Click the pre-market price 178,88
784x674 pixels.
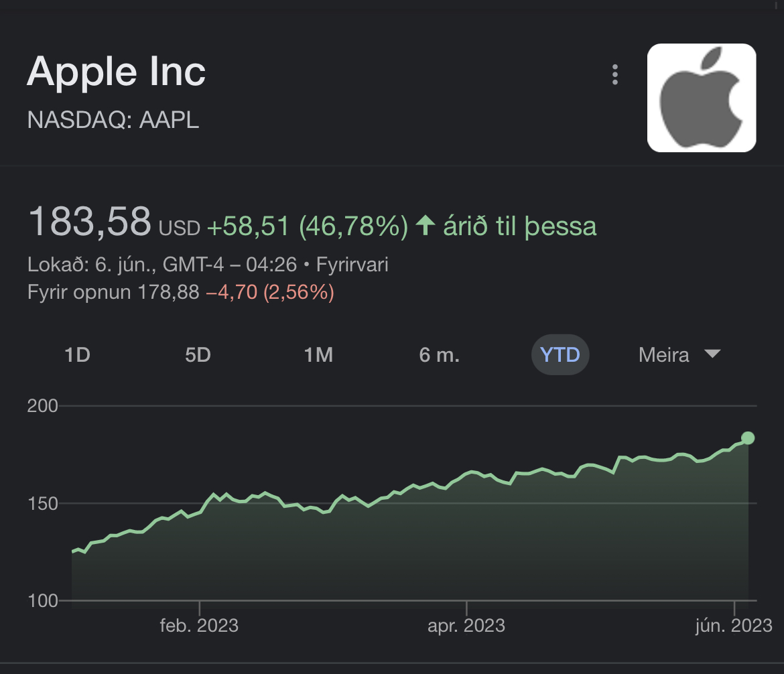pyautogui.click(x=168, y=292)
